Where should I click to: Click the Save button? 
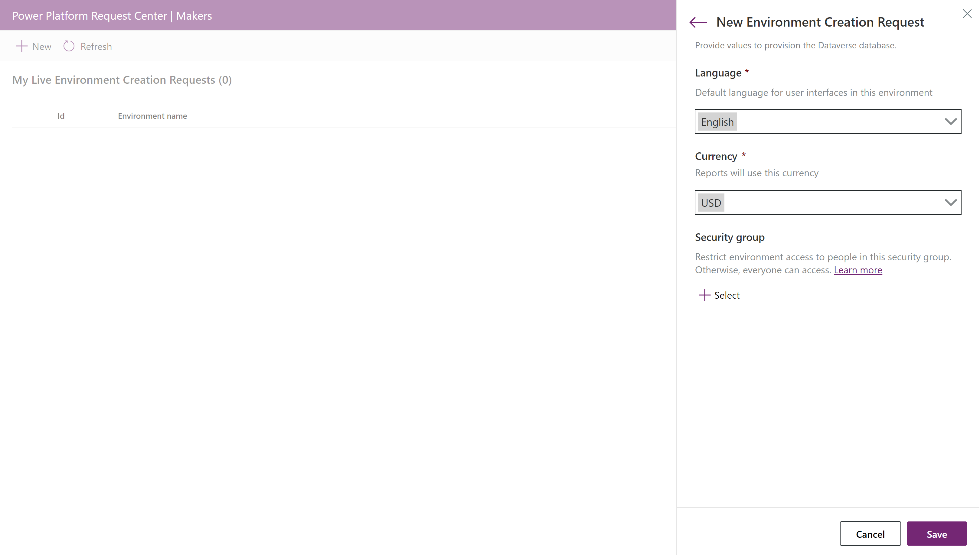pos(937,534)
